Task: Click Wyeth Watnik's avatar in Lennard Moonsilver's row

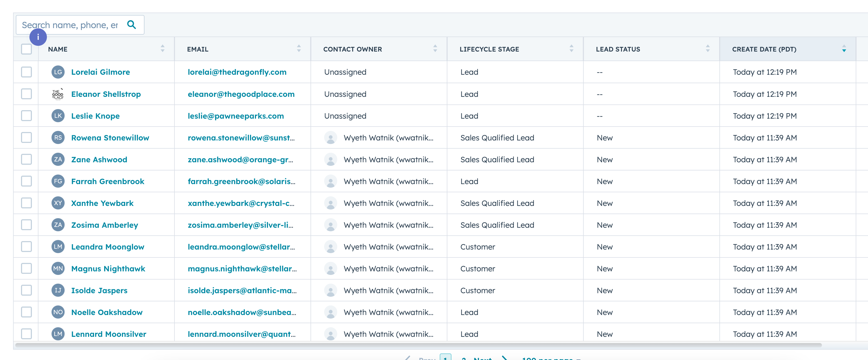Action: [x=331, y=334]
